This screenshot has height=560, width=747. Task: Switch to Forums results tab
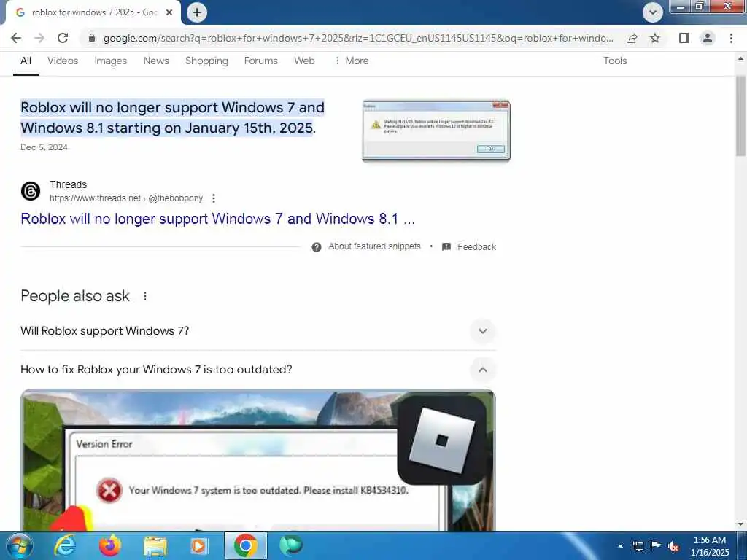coord(260,61)
